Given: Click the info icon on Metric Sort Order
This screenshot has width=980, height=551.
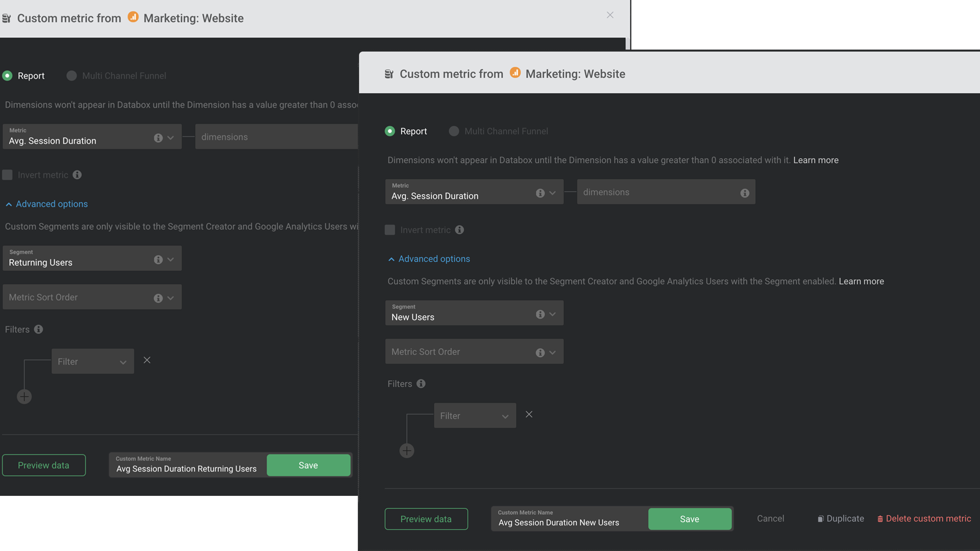Looking at the screenshot, I should [540, 352].
